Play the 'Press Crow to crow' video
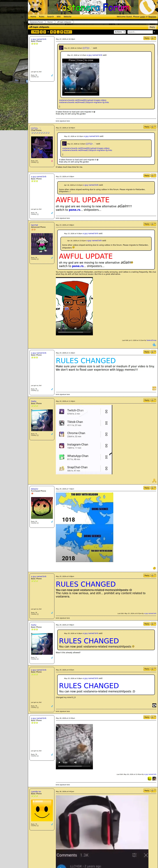Viewport: 158px width, 868px height. tap(66, 89)
